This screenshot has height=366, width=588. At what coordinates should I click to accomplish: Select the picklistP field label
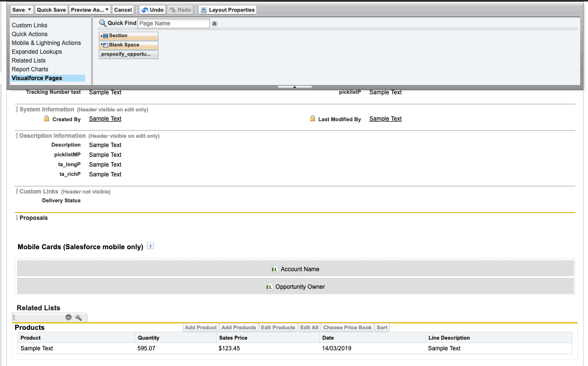[x=350, y=92]
